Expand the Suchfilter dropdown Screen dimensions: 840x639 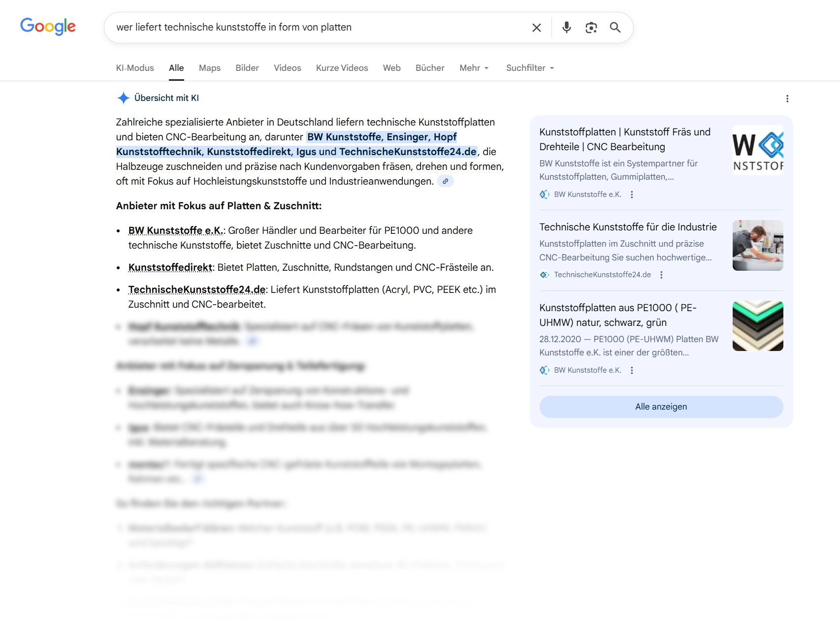(530, 68)
